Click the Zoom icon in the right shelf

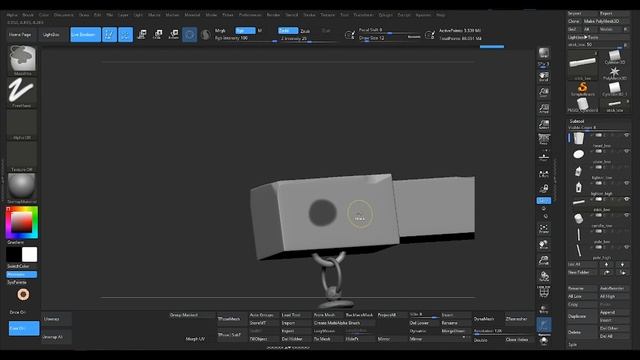pos(544,93)
